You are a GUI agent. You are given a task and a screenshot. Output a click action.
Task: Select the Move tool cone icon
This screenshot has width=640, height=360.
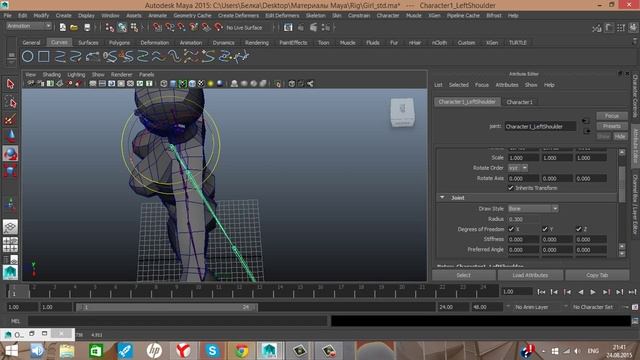click(x=10, y=136)
